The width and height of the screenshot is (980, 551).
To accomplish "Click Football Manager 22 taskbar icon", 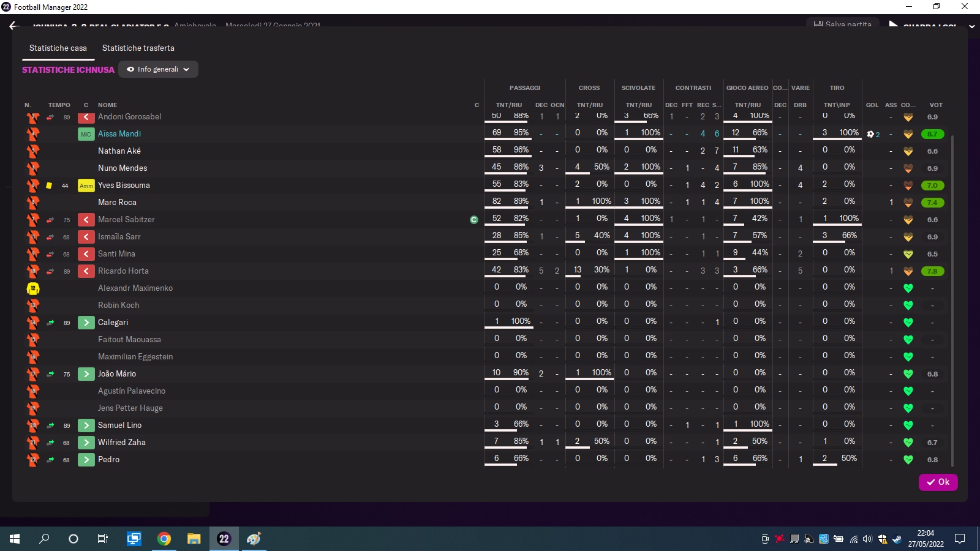I will 224,539.
